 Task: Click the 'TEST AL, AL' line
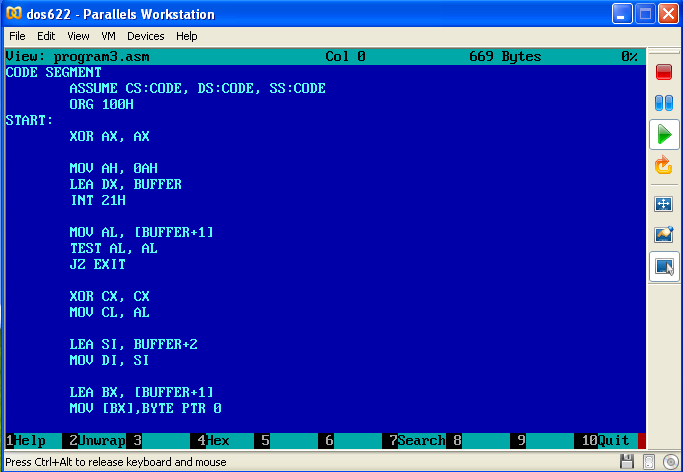pos(114,248)
